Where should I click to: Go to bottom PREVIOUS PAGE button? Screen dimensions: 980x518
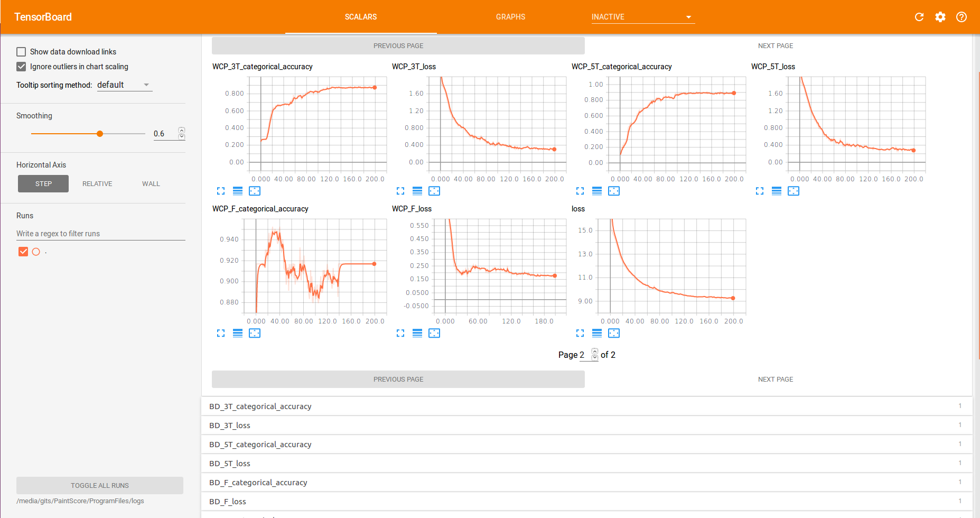(398, 380)
